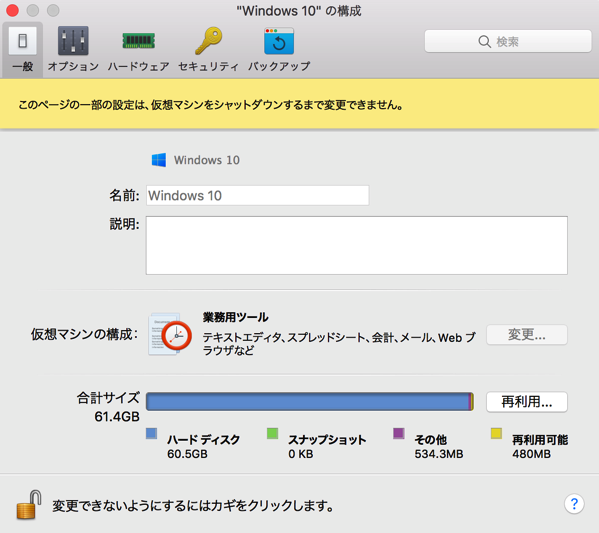Close the configuration window with red button
599x533 pixels.
tap(12, 10)
